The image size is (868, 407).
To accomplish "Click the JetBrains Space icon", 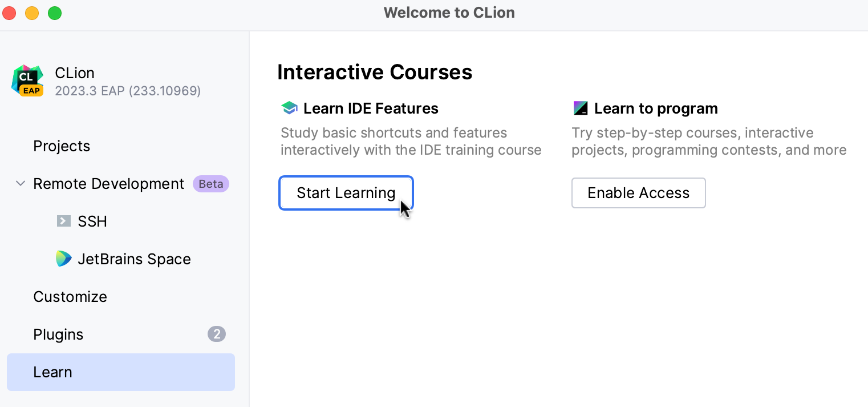I will (x=64, y=259).
